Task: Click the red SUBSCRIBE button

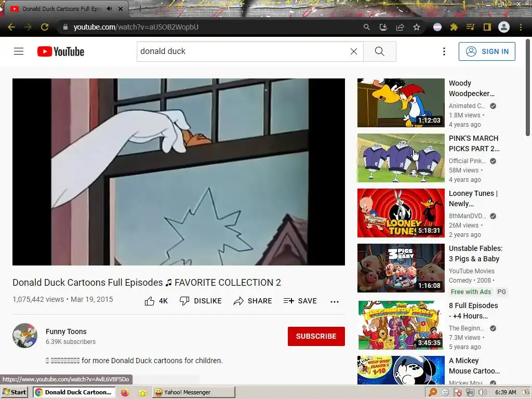Action: [316, 336]
